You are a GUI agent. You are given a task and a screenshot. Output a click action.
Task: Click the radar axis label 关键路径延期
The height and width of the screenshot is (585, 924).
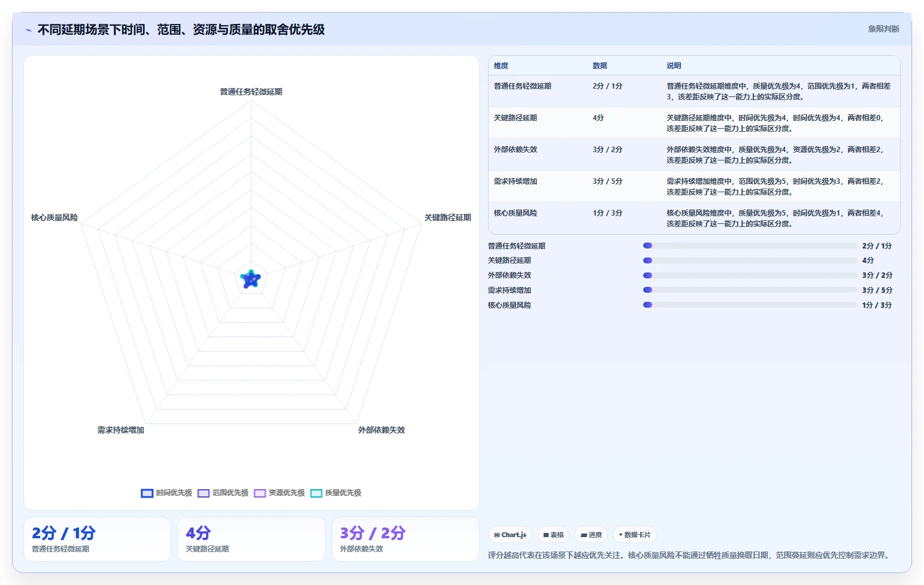click(448, 217)
